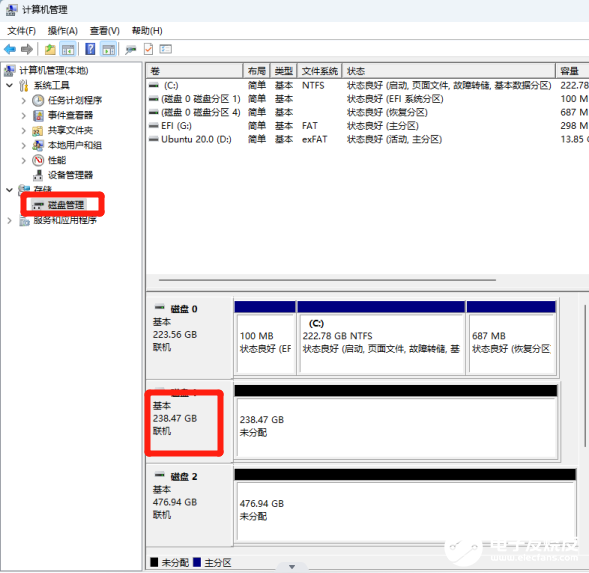
Task: Expand the 服务和应用程序 node
Action: click(10, 221)
